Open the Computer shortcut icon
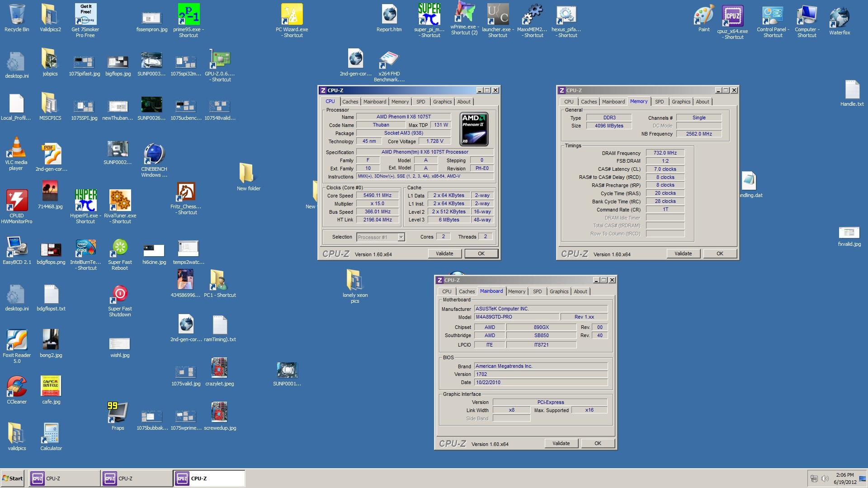Screen dimensions: 868x488 (x=807, y=20)
